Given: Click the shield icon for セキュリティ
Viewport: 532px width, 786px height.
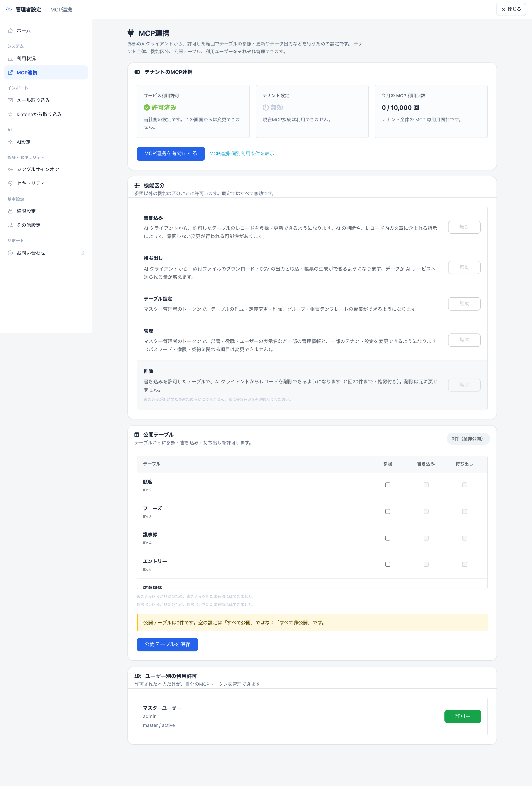Looking at the screenshot, I should coord(11,183).
